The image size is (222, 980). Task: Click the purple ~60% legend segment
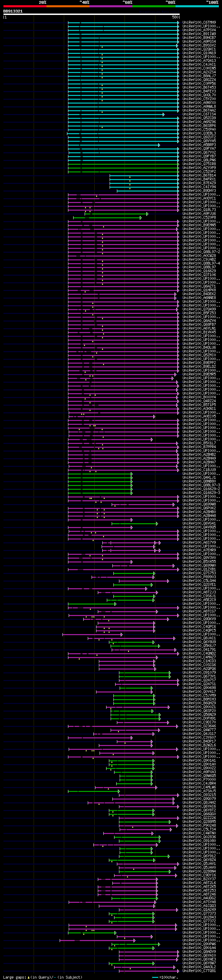coord(111,6)
